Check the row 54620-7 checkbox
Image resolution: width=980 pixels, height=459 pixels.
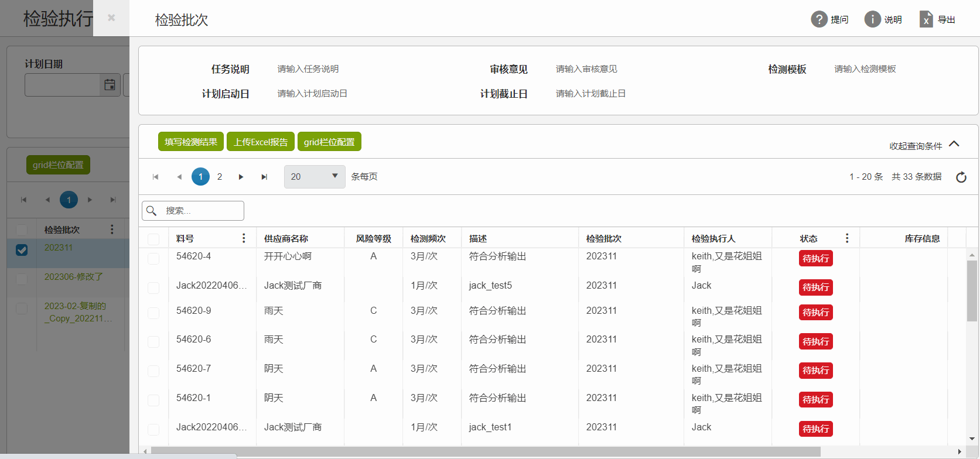click(153, 371)
